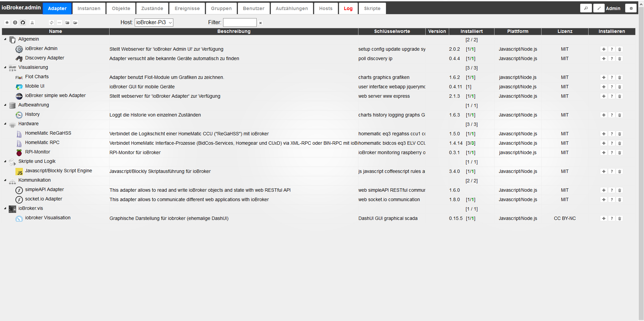Open system settings gear in the top bar
The width and height of the screenshot is (644, 321).
pyautogui.click(x=631, y=8)
